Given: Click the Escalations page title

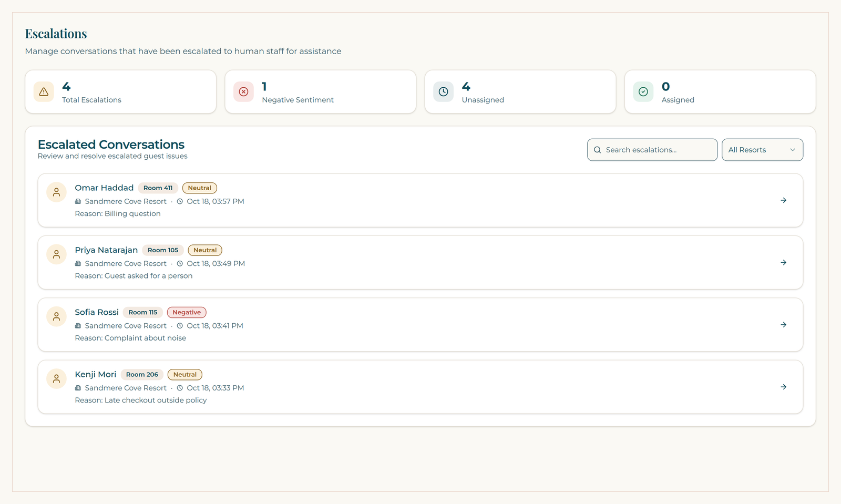Looking at the screenshot, I should (56, 34).
